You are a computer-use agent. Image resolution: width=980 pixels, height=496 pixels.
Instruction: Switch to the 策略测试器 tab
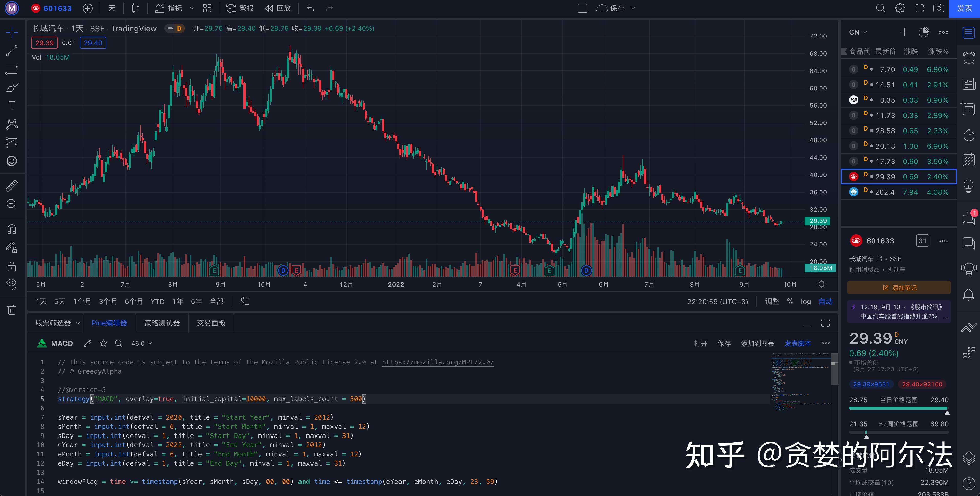[162, 323]
